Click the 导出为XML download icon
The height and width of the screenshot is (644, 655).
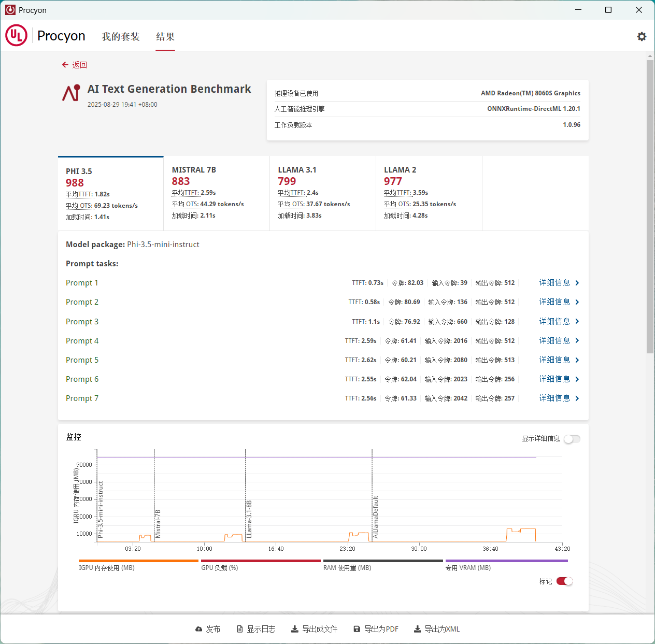[417, 629]
